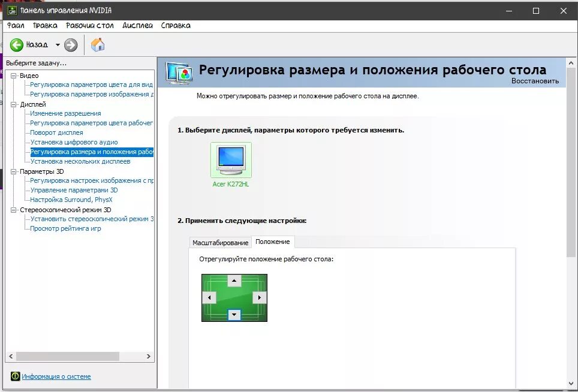578x392 pixels.
Task: Select the Положение tab
Action: coord(273,242)
